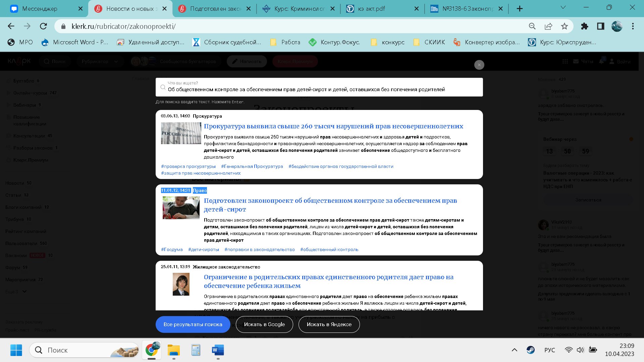Bookmark this page with star icon
This screenshot has height=362, width=644.
(565, 26)
